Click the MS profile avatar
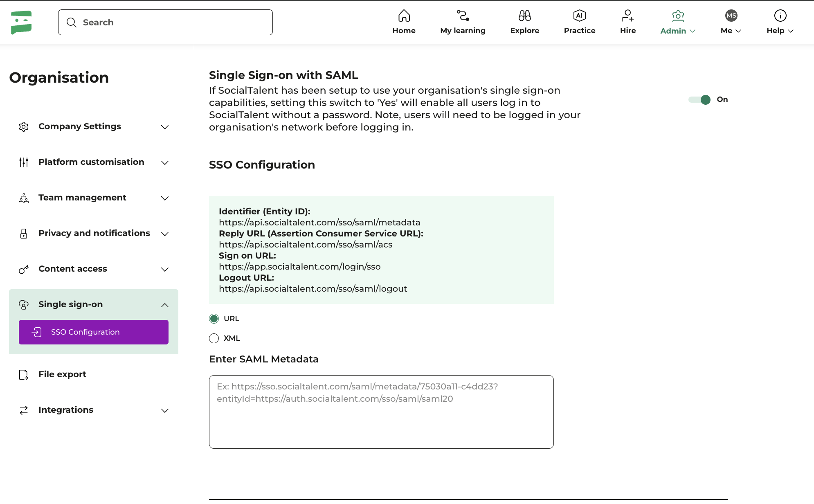This screenshot has height=504, width=814. 731,16
